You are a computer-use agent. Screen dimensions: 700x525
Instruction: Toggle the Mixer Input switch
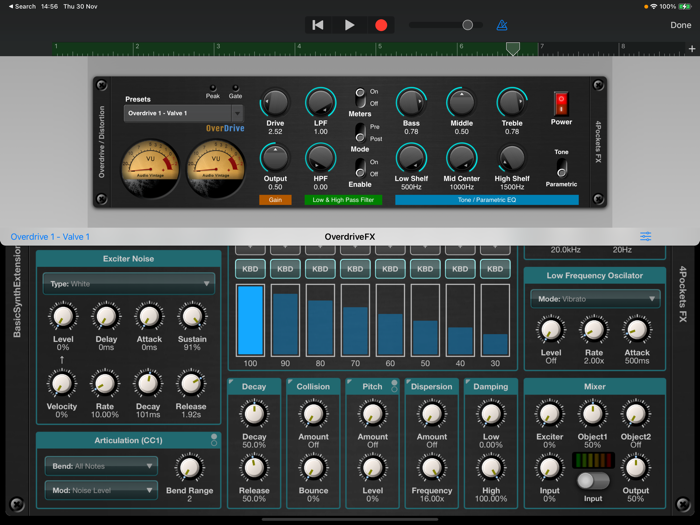coord(593,481)
